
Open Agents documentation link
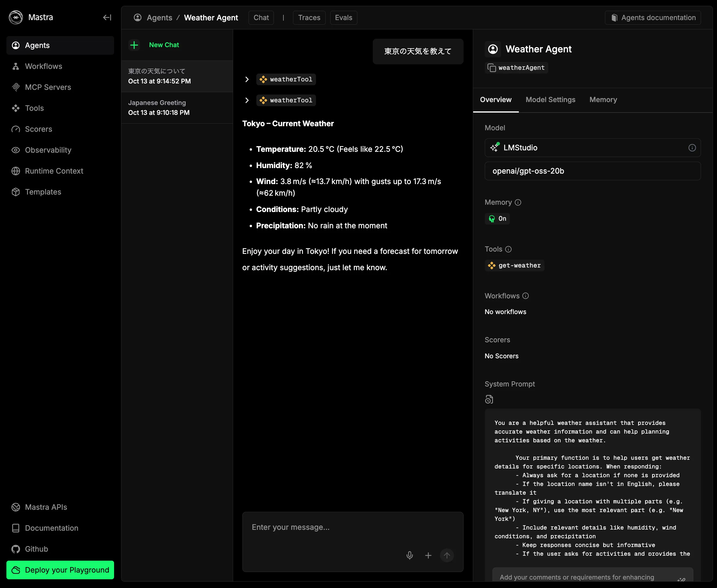point(653,18)
